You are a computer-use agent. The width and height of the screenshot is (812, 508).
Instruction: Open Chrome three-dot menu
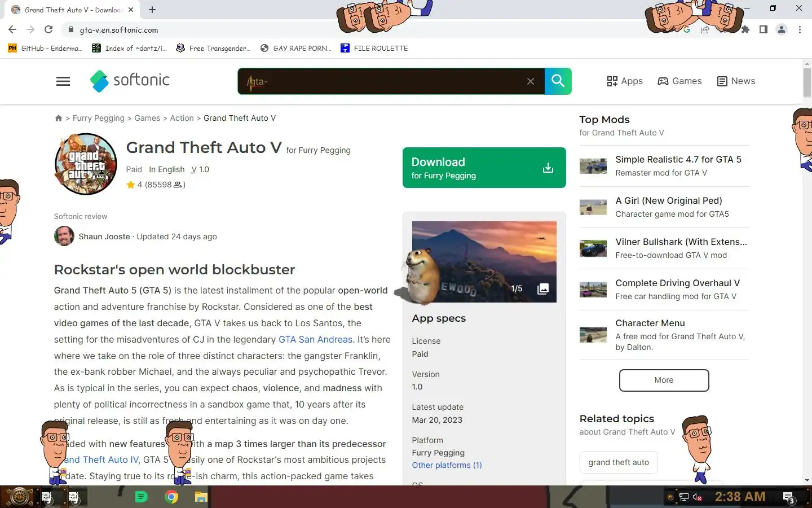[800, 30]
